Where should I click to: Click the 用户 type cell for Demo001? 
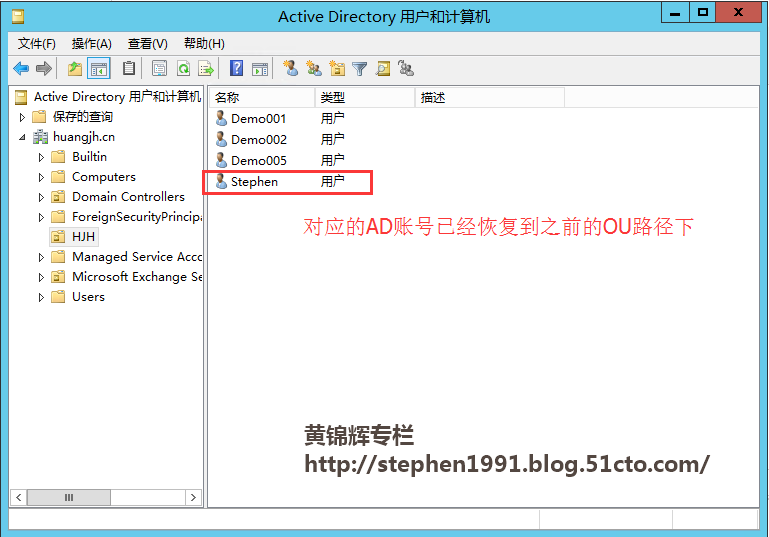coord(333,118)
